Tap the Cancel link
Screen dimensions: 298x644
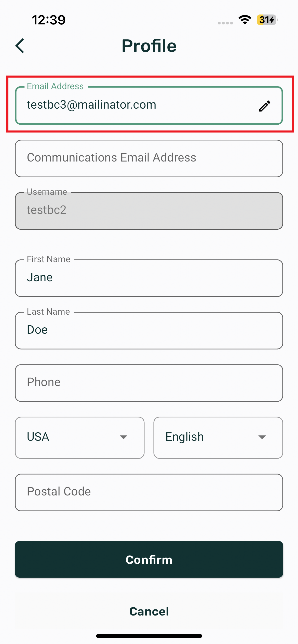coord(149,611)
